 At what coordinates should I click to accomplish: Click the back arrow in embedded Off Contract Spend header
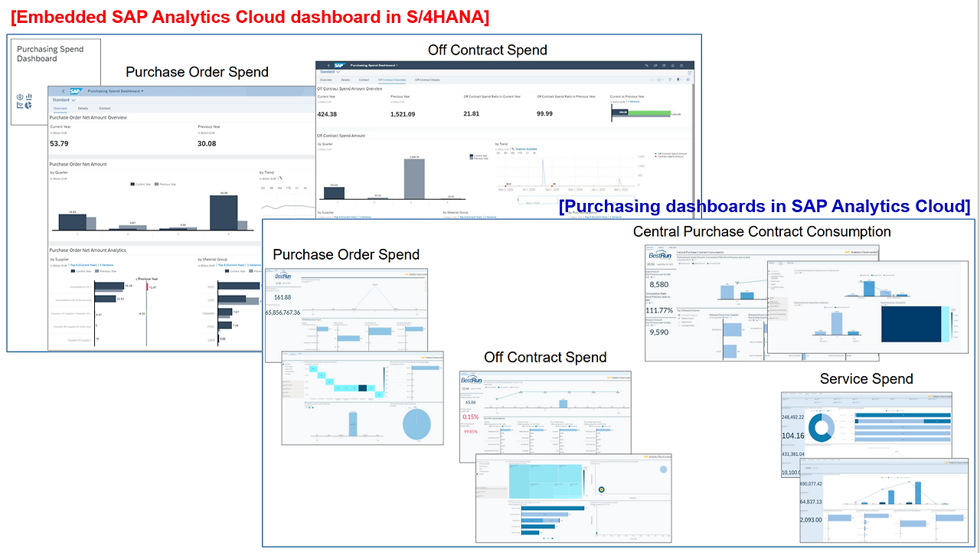point(328,66)
